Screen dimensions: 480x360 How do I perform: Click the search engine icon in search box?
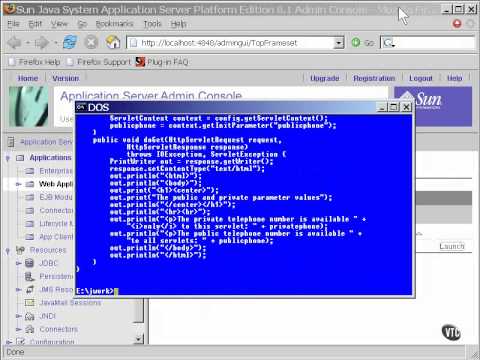point(388,43)
